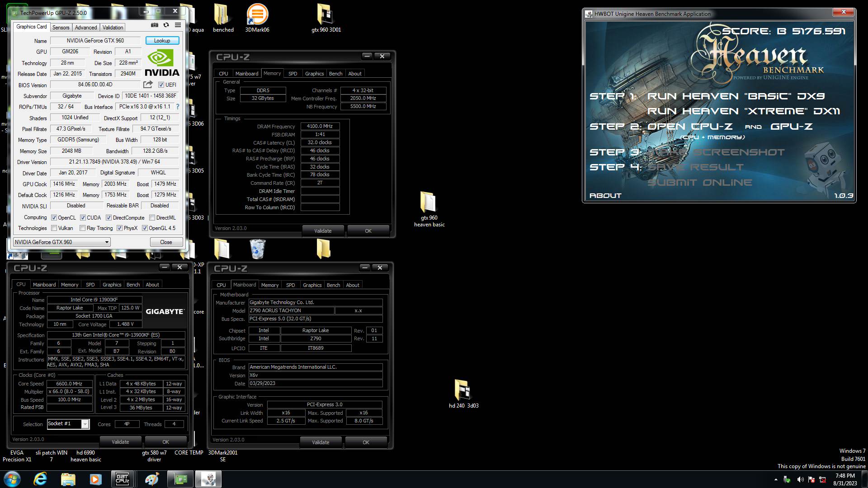
Task: Open the hd 240 3d03 folder
Action: pos(463,394)
